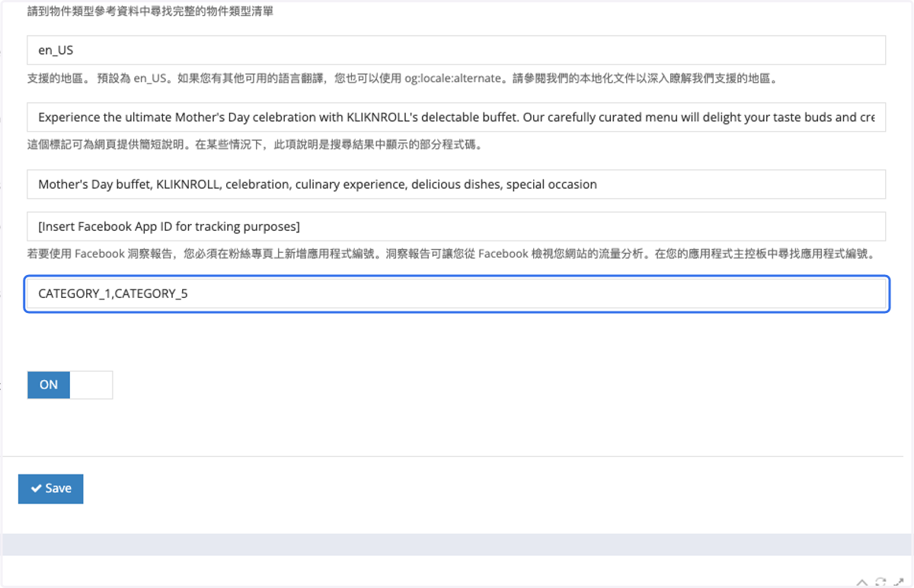Click the Facebook App ID input field
Image resolution: width=914 pixels, height=588 pixels.
point(456,226)
